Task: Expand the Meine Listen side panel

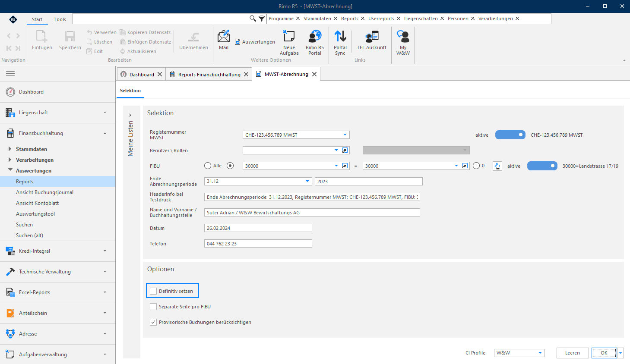Action: [130, 115]
